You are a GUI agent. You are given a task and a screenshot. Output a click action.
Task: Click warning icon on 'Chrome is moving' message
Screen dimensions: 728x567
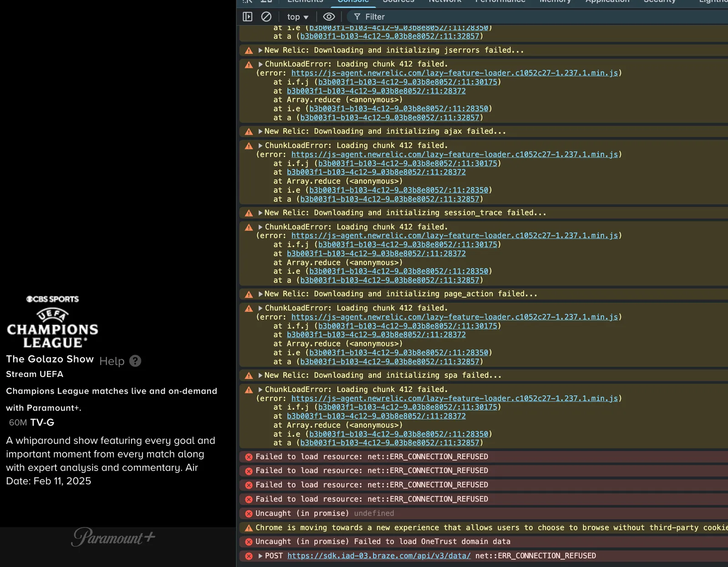249,528
